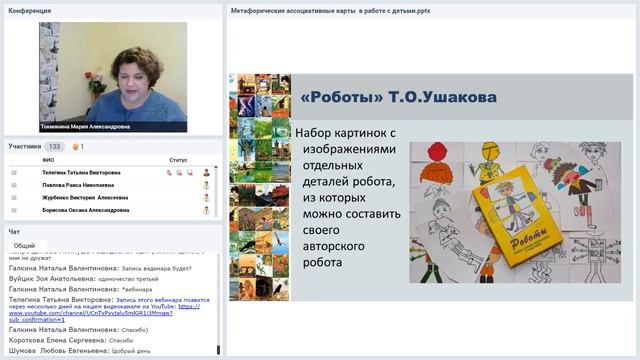Select participant Журбенко Виктория Алексеевна in the list
Screen dimensions: 640x360
point(85,198)
